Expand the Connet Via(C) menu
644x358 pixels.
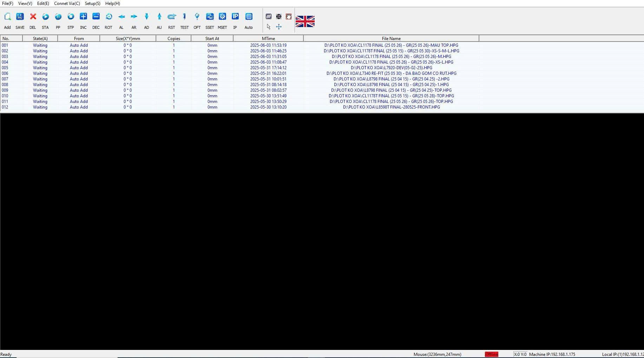click(67, 4)
